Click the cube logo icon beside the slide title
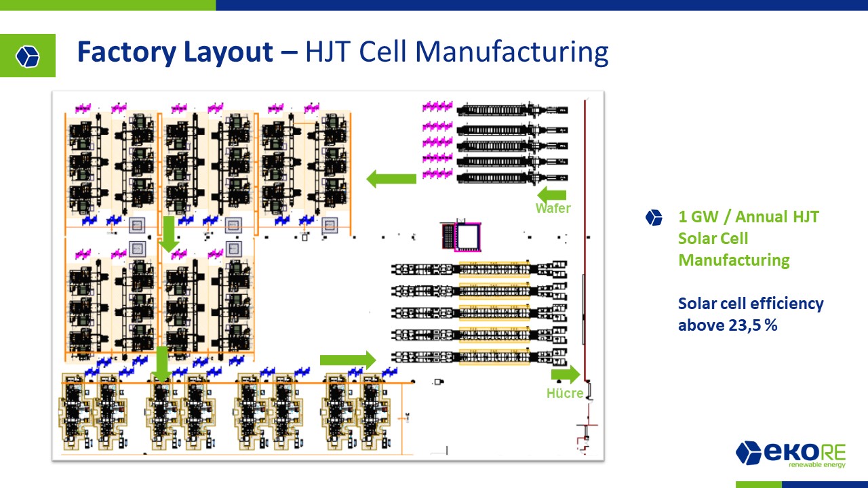 28,56
